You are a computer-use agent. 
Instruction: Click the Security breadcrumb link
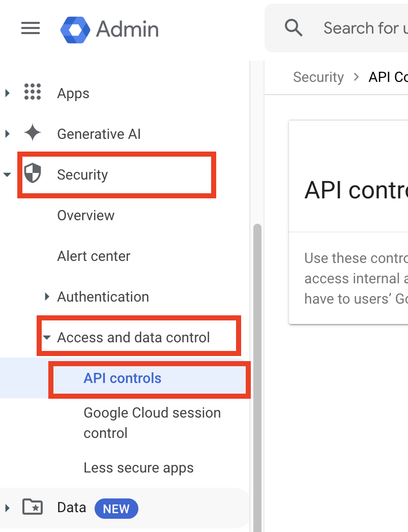(318, 77)
